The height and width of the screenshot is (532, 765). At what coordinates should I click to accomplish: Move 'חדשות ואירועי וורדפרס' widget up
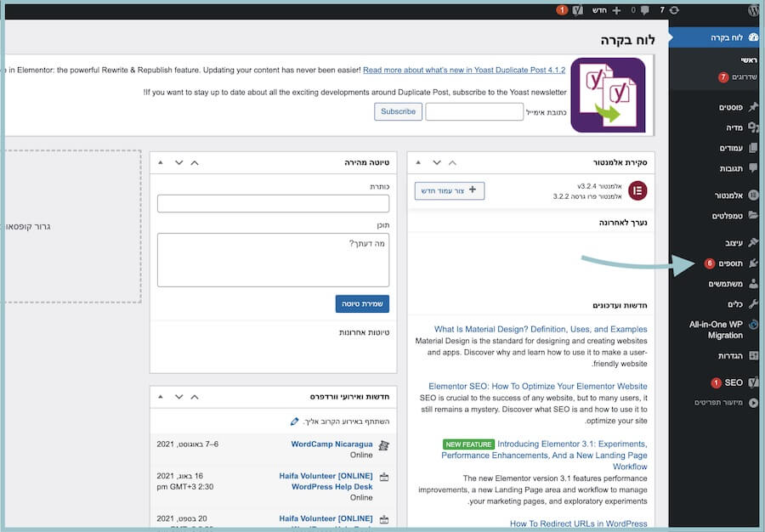(x=195, y=397)
